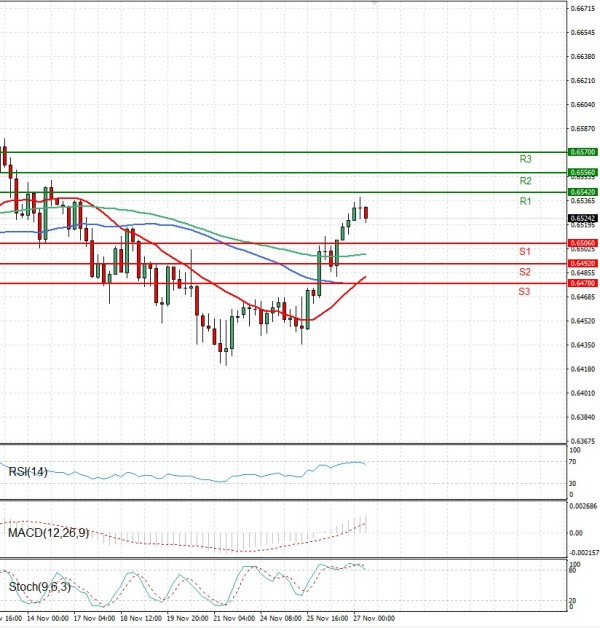Select the R2 resistance label
The height and width of the screenshot is (628, 600).
pyautogui.click(x=525, y=181)
